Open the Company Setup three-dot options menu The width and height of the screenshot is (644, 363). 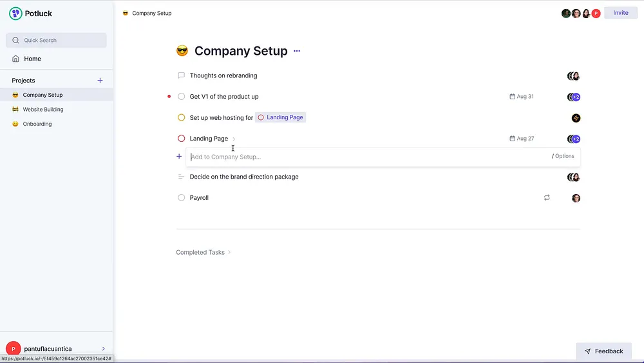[x=297, y=51]
